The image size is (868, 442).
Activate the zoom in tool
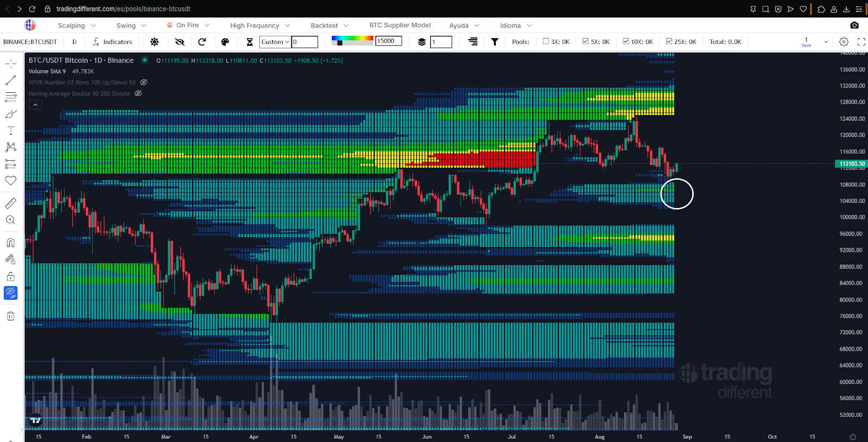point(10,220)
